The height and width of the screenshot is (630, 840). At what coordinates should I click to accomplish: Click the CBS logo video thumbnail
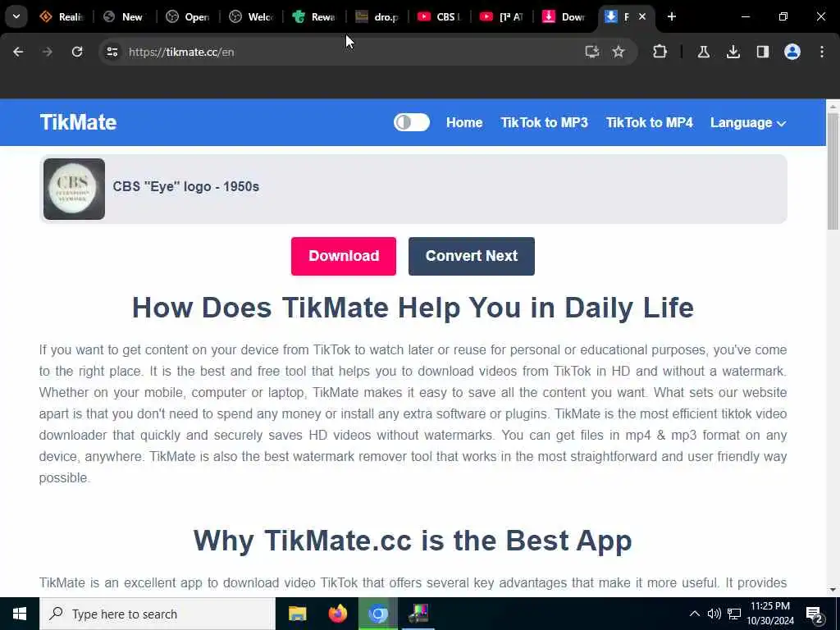pos(74,189)
